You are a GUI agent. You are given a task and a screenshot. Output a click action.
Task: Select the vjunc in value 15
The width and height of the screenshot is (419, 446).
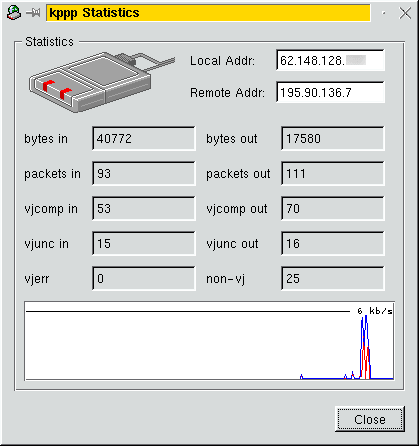tap(144, 243)
